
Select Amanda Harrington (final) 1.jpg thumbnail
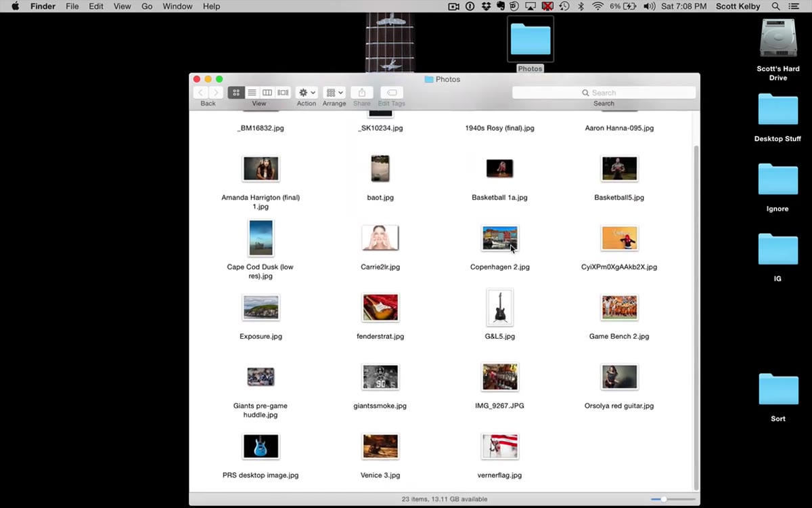[x=261, y=169]
